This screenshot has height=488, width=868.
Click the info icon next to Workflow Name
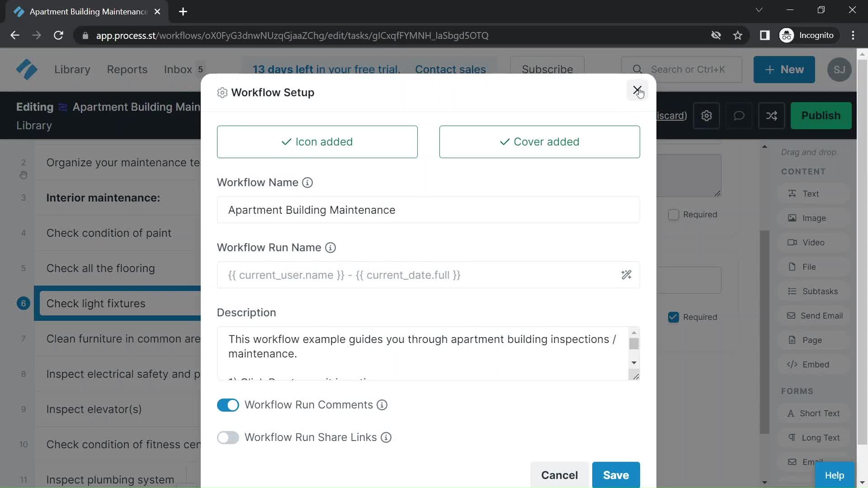tap(308, 183)
